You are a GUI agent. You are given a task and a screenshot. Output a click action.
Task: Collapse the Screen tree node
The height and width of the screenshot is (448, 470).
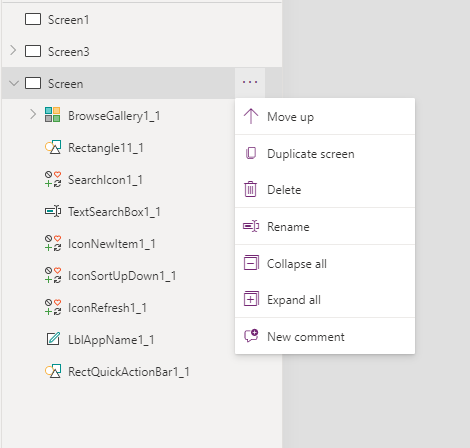[x=14, y=83]
